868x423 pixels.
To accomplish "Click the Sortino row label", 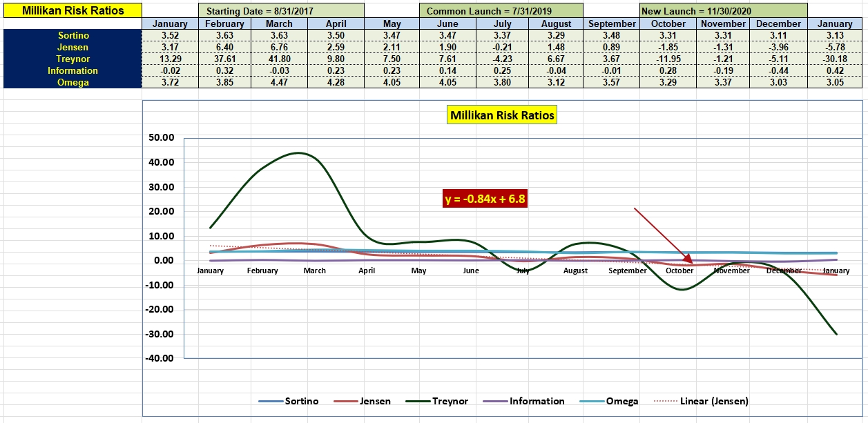I will [73, 35].
